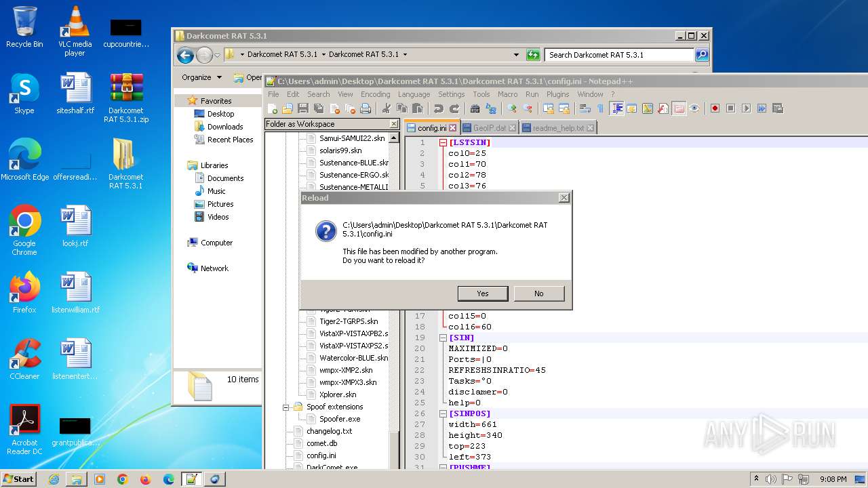
Task: Click the Start button
Action: pos(19,479)
